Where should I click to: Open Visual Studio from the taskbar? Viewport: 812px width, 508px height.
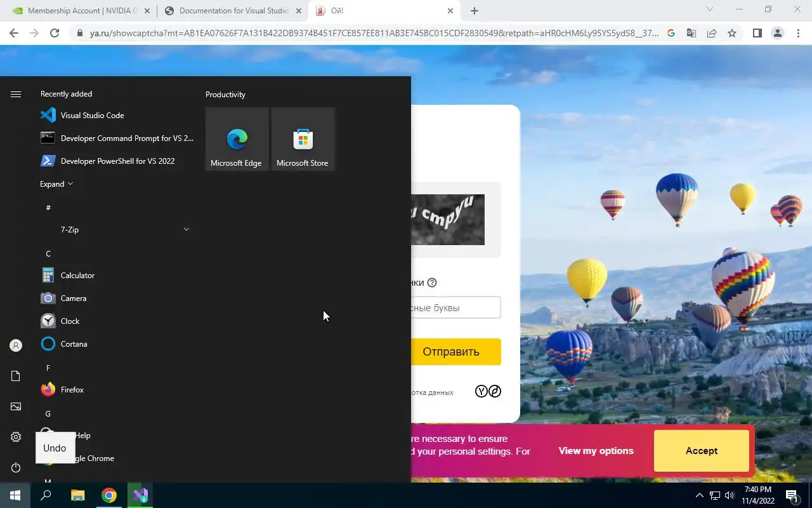pos(140,495)
